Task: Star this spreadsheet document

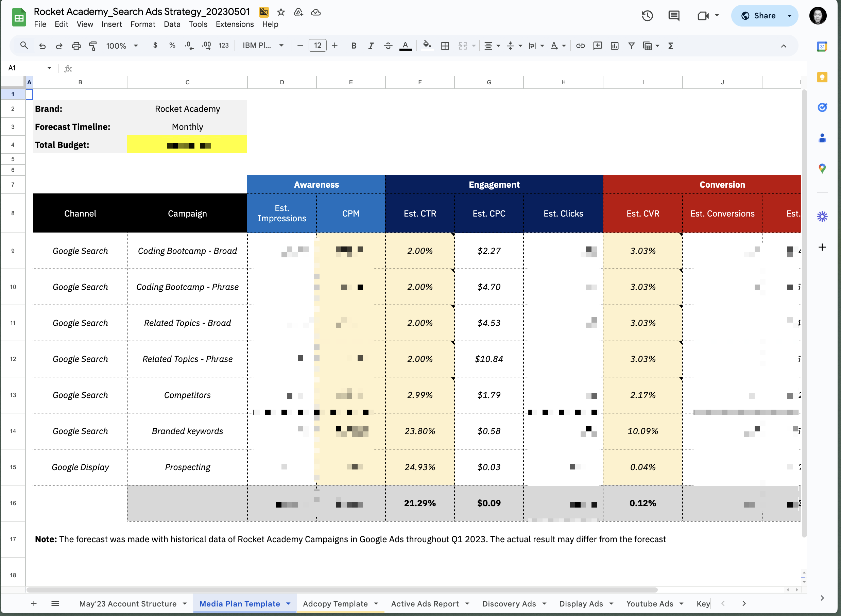Action: (281, 12)
